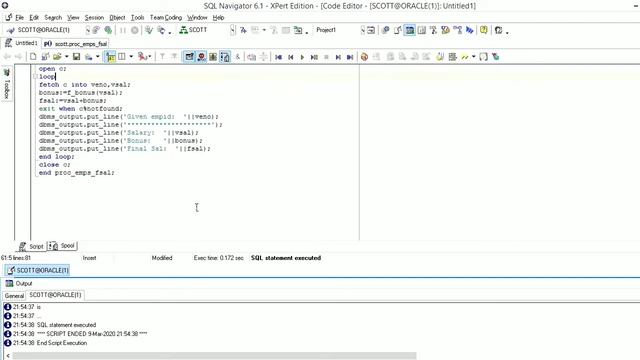
Task: Click the step-back blue playback icon
Action: point(291,57)
